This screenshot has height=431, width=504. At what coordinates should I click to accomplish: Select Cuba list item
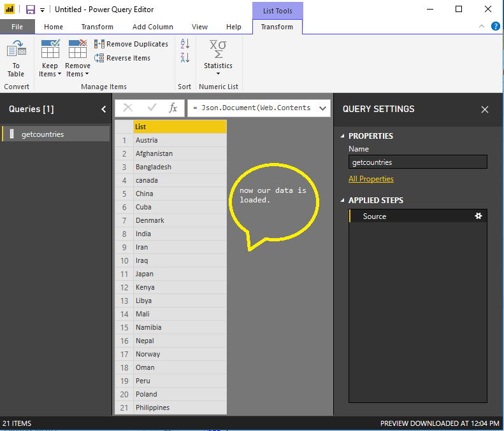click(x=180, y=207)
